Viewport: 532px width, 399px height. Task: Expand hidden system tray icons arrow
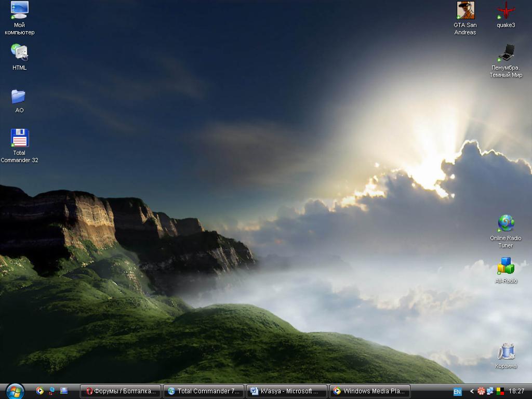[x=472, y=391]
